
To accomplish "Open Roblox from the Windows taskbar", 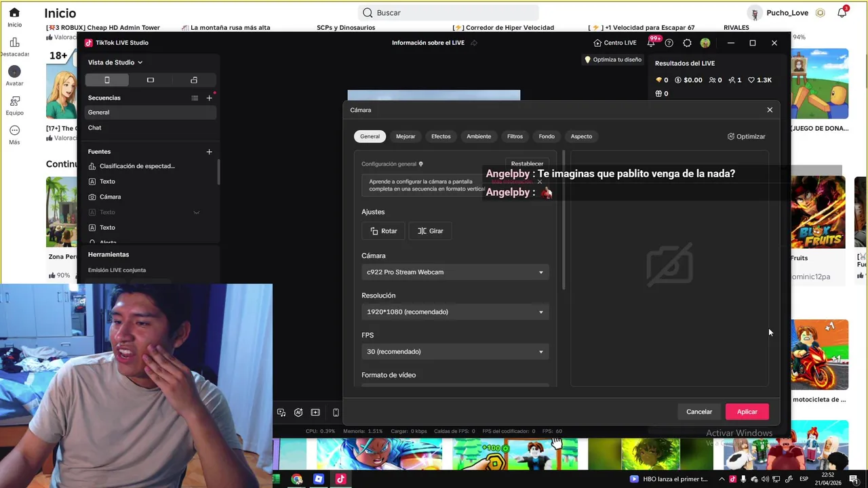I will (x=319, y=479).
